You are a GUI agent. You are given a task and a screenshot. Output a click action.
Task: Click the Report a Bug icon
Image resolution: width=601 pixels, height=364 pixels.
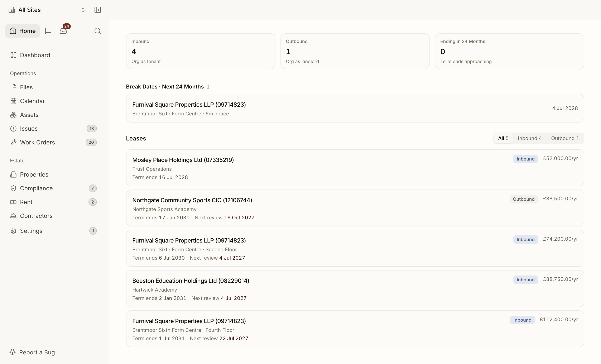13,352
